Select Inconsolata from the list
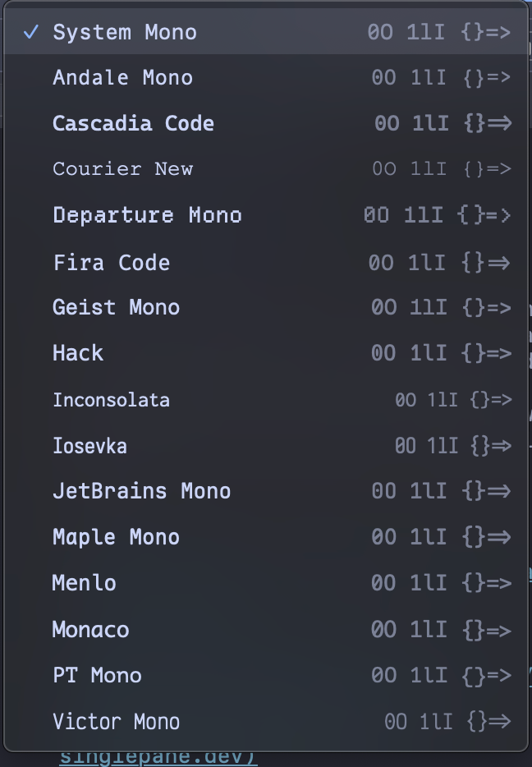The image size is (532, 767). coord(111,400)
